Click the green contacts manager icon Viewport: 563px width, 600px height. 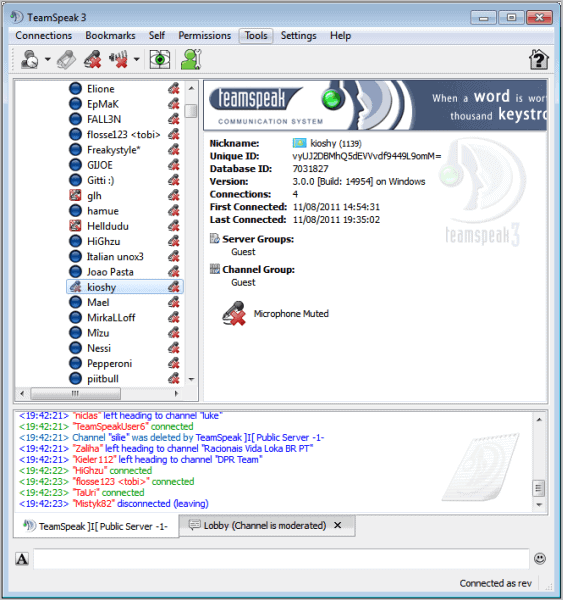point(191,59)
